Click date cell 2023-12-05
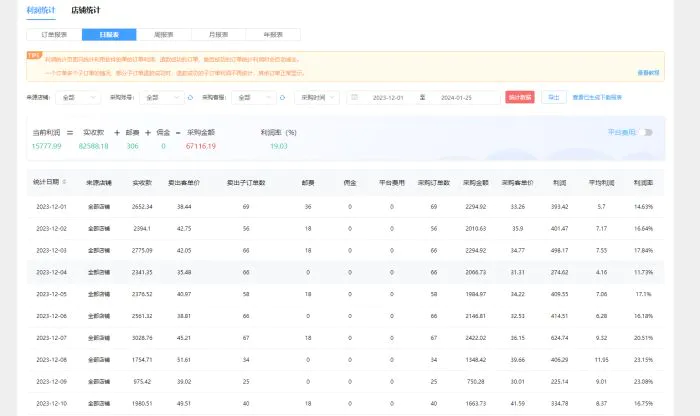The width and height of the screenshot is (700, 416). [51, 294]
